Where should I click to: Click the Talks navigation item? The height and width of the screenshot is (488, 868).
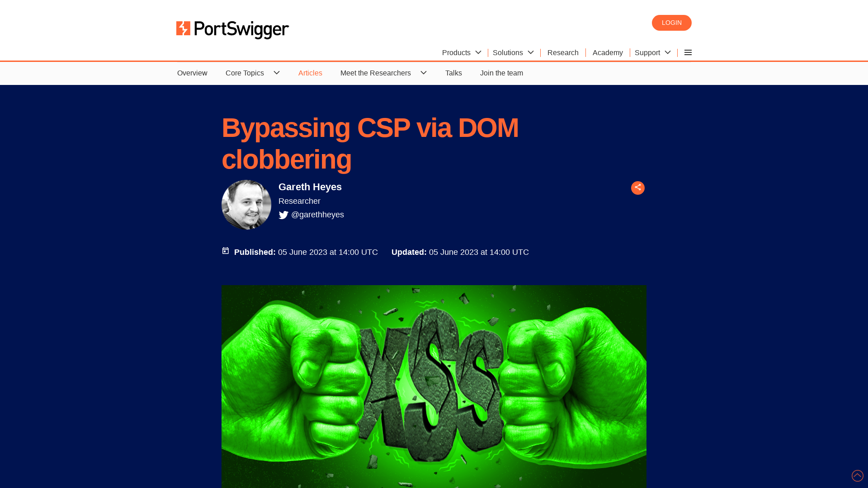(453, 73)
